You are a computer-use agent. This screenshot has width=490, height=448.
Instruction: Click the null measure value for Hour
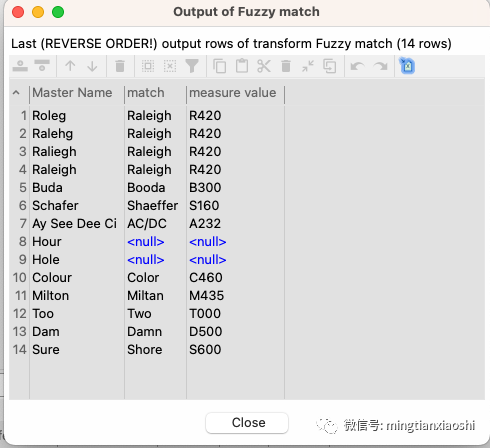point(208,242)
